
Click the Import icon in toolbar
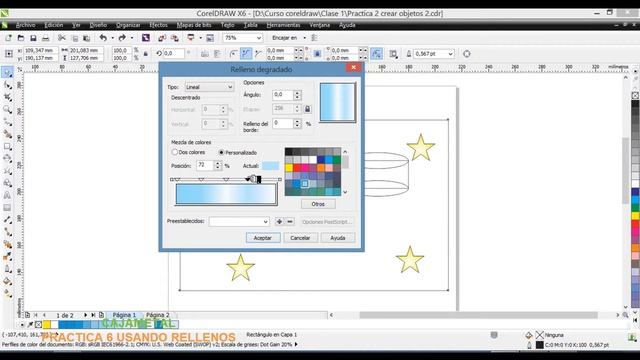162,38
